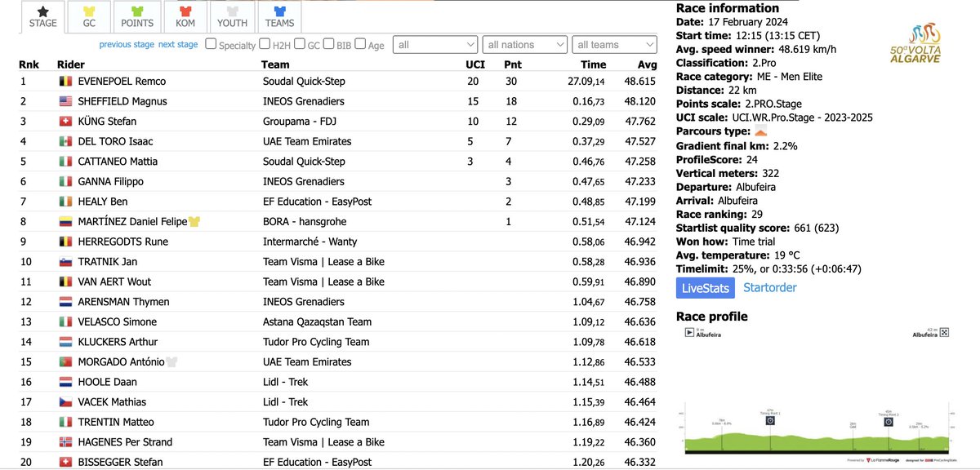Click Portuguese flag next to MORGADO António

[65, 362]
